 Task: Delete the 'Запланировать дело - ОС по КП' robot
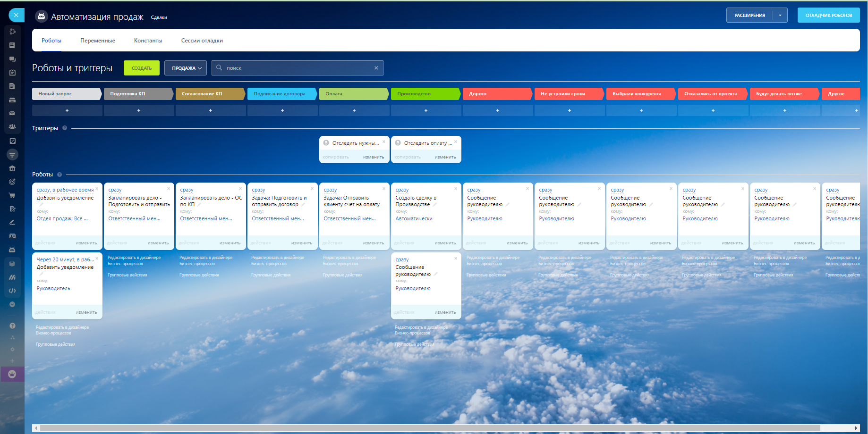point(240,189)
